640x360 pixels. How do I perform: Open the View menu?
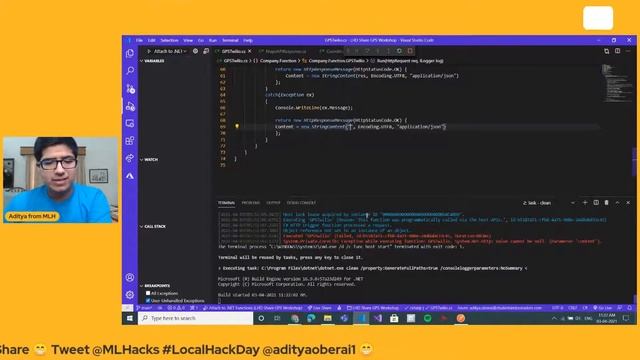click(x=188, y=40)
